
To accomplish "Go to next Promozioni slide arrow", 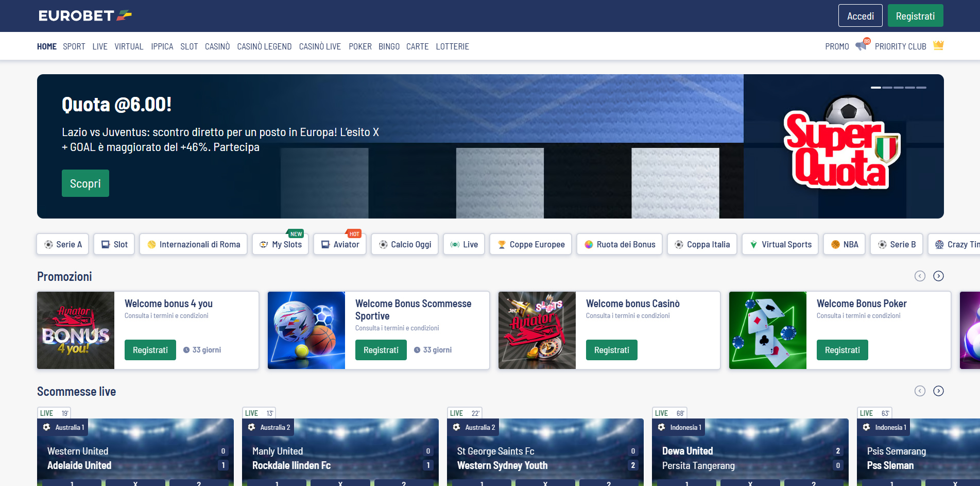I will click(938, 276).
